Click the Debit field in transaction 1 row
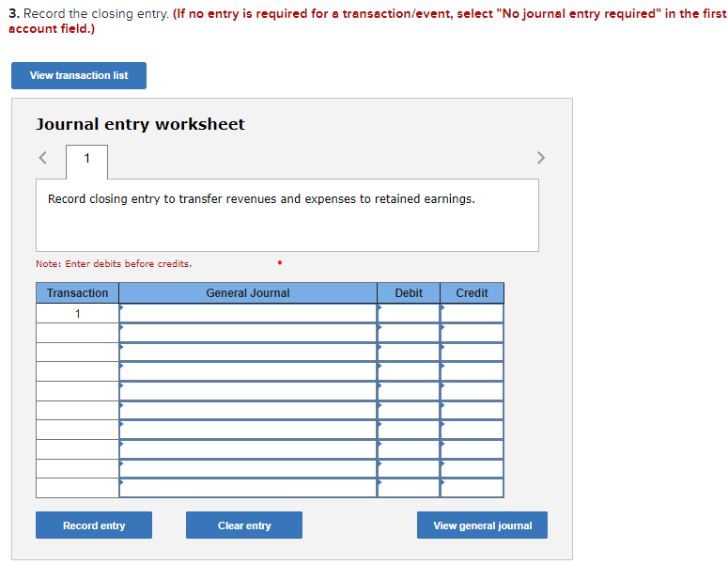 tap(409, 313)
